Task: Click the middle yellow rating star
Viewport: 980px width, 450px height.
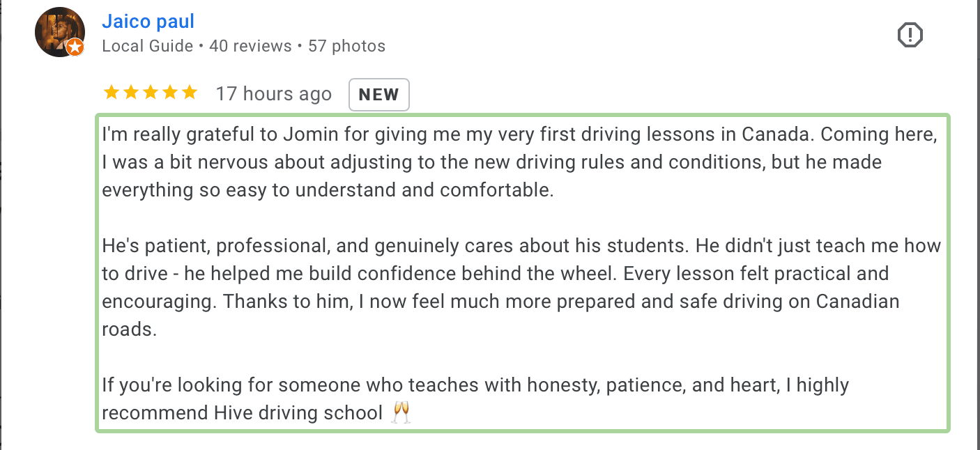Action: tap(151, 93)
